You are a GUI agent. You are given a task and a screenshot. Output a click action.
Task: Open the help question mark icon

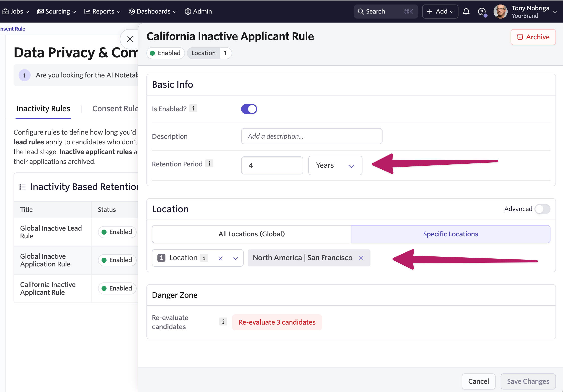pyautogui.click(x=482, y=12)
